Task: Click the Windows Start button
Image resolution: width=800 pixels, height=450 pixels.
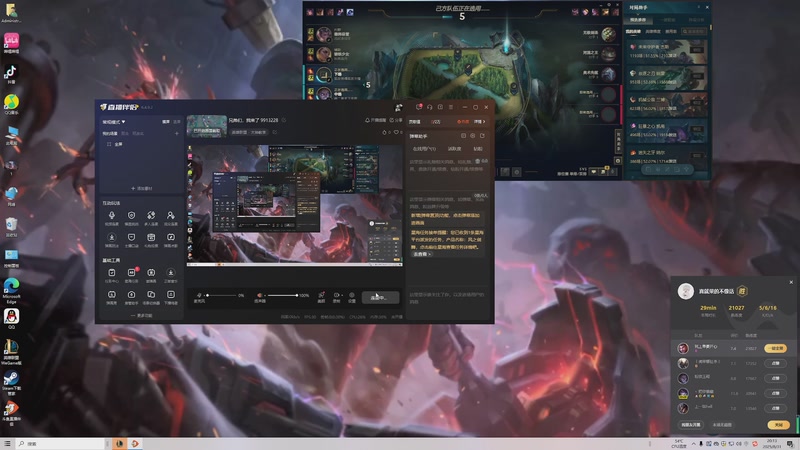Action: click(x=7, y=444)
